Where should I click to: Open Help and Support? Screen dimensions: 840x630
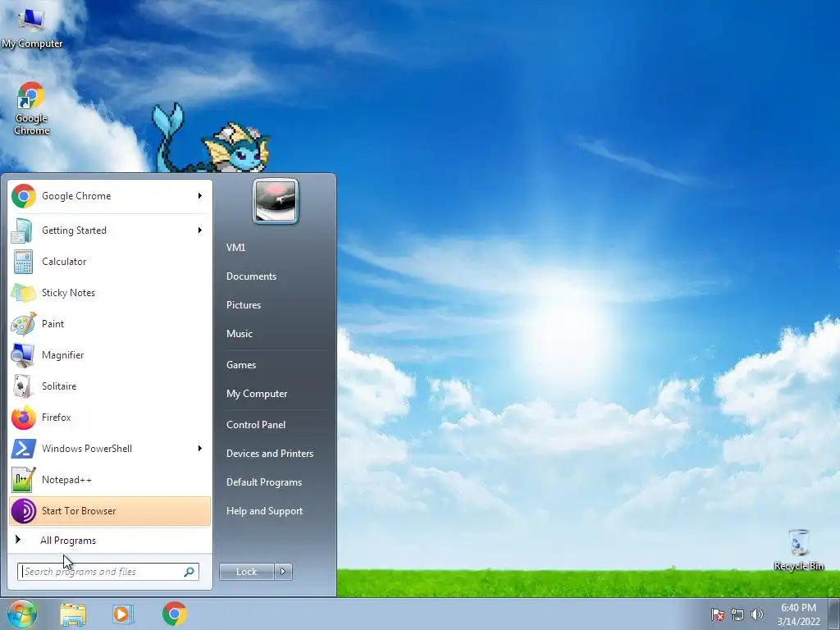coord(265,511)
